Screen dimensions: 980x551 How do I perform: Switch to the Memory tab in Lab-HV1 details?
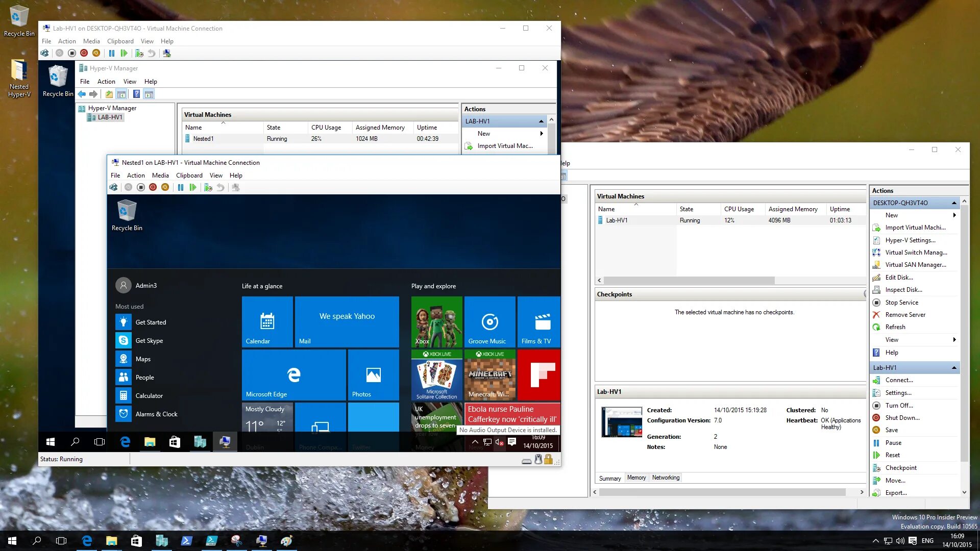[635, 478]
